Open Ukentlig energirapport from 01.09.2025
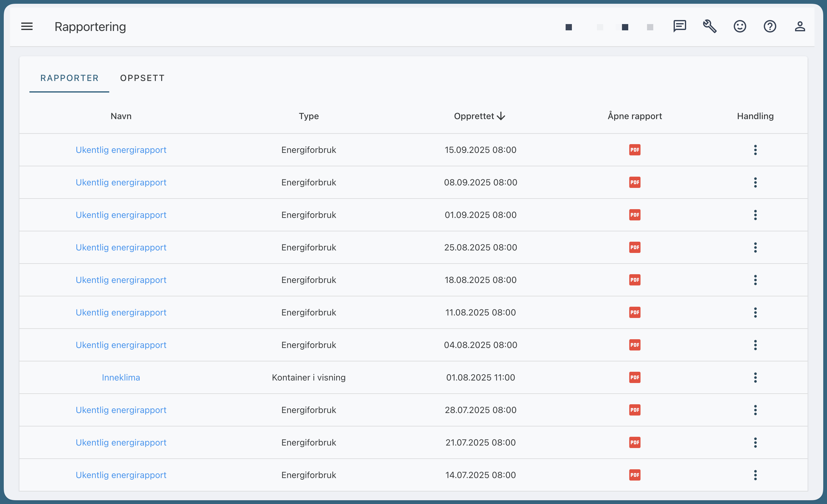 [121, 215]
